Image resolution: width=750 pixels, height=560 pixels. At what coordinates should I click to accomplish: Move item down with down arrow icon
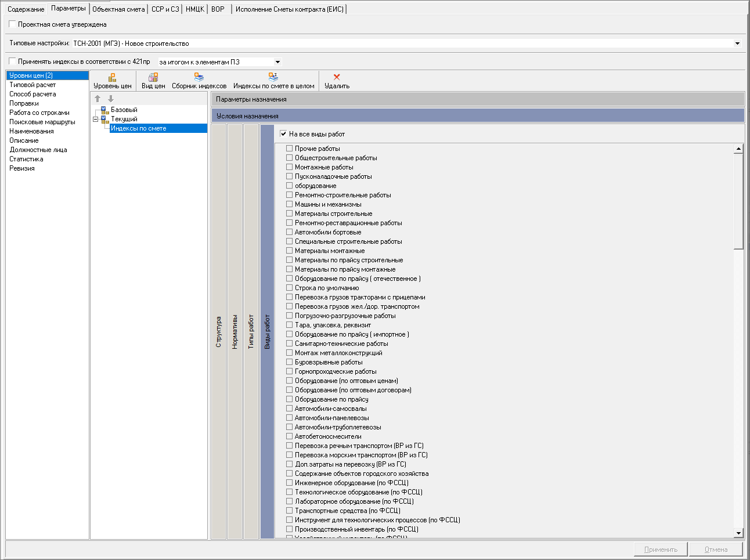click(111, 99)
